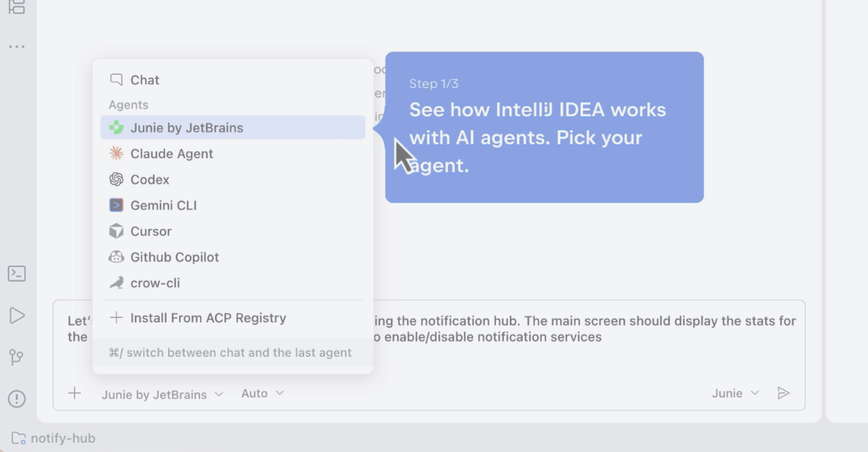This screenshot has height=452, width=868.
Task: Click the Step 1/3 onboarding tooltip text
Action: [x=434, y=84]
